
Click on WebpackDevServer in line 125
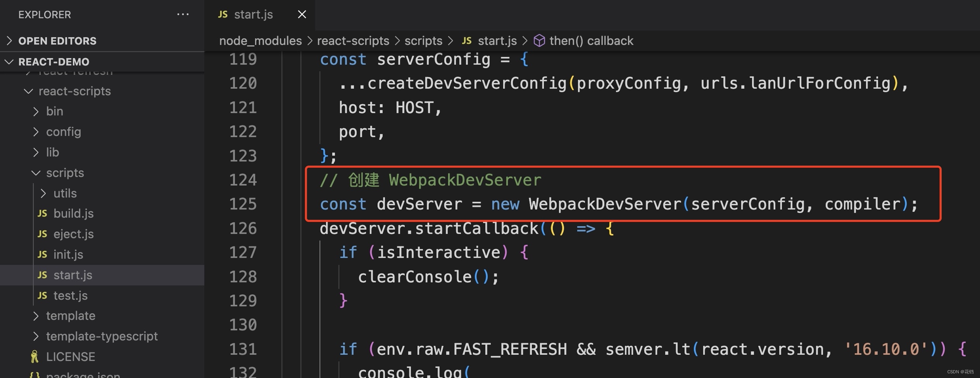tap(605, 204)
